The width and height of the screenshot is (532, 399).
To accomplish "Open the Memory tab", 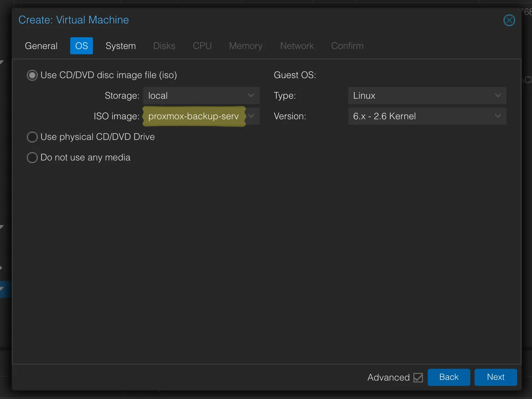I will coord(246,46).
